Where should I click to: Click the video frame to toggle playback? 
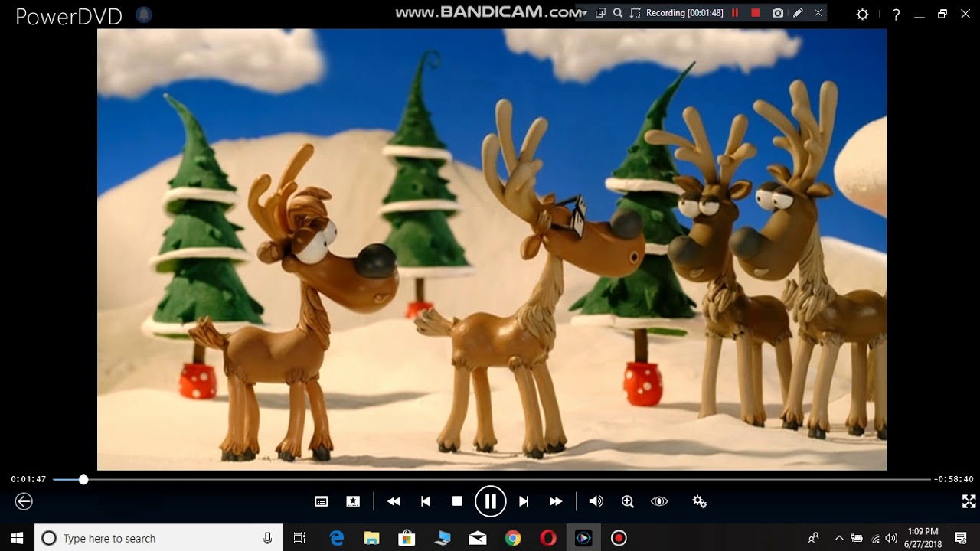tap(492, 249)
